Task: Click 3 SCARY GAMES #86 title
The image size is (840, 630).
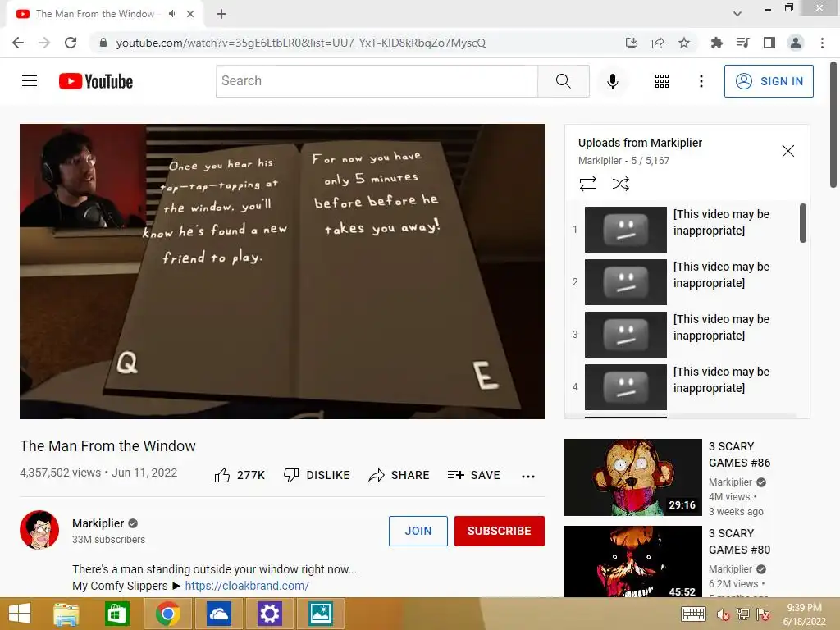Action: [x=739, y=454]
